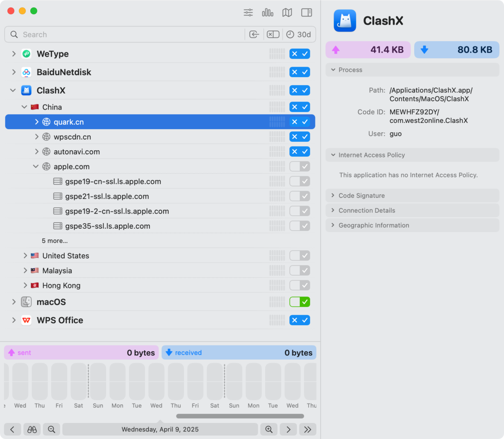The width and height of the screenshot is (504, 439).
Task: Click the server icon beside gspe35-ssl.ls.apple.com
Action: pyautogui.click(x=58, y=226)
